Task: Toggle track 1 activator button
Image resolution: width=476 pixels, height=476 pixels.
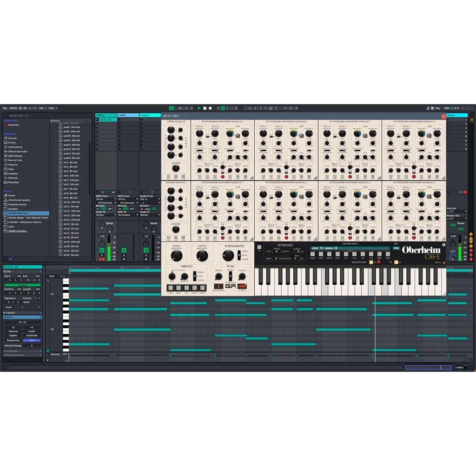Action: coord(102,250)
